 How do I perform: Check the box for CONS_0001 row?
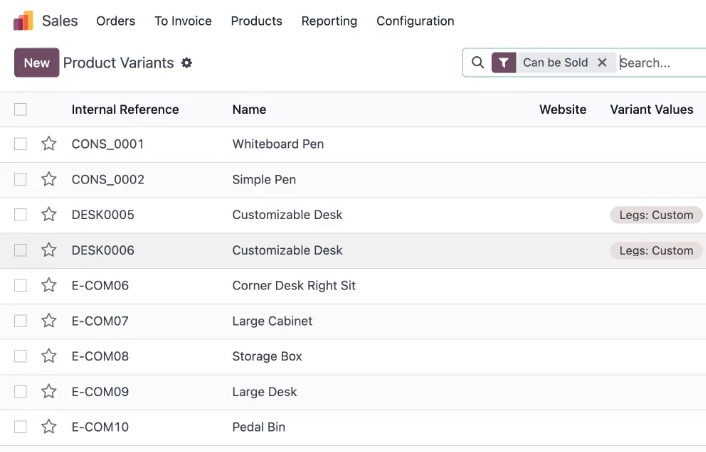(x=20, y=144)
